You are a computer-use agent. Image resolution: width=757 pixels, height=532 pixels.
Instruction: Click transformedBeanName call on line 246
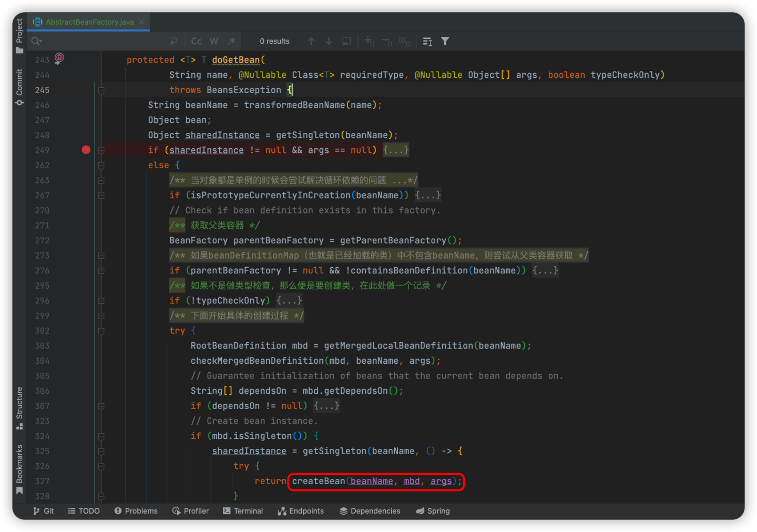[x=294, y=105]
